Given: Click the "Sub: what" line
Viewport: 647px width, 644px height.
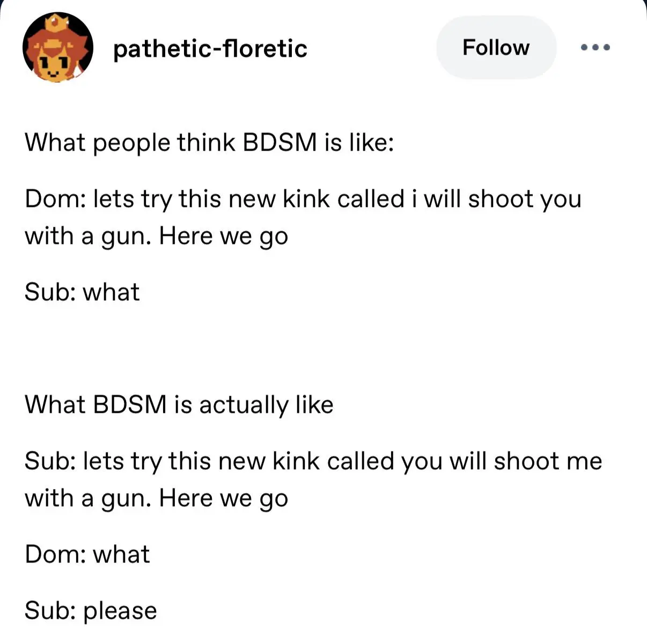Looking at the screenshot, I should coord(82,292).
